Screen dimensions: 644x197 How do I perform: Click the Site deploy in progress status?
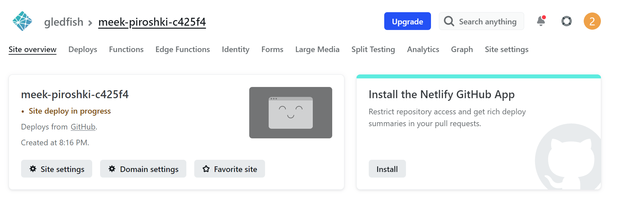[70, 111]
